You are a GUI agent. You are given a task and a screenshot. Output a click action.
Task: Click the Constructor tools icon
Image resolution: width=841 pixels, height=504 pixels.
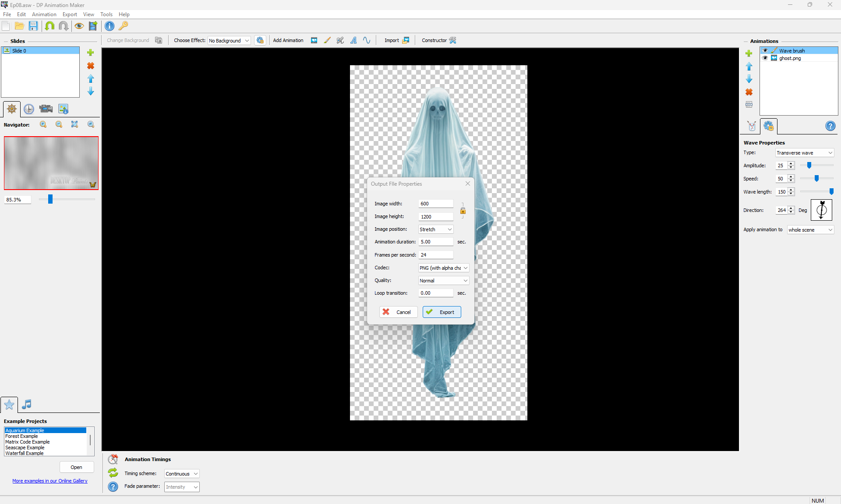(x=453, y=40)
